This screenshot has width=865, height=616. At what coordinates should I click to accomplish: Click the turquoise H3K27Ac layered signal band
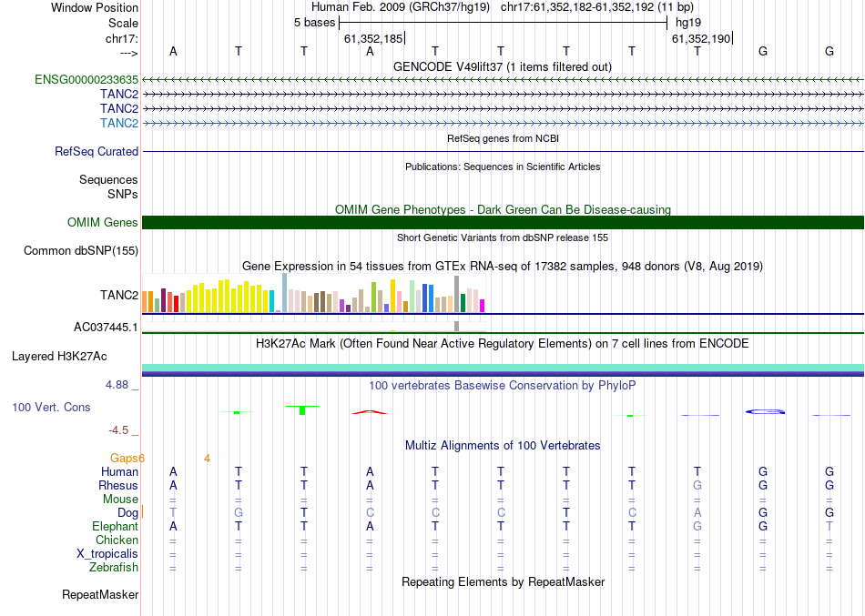504,368
